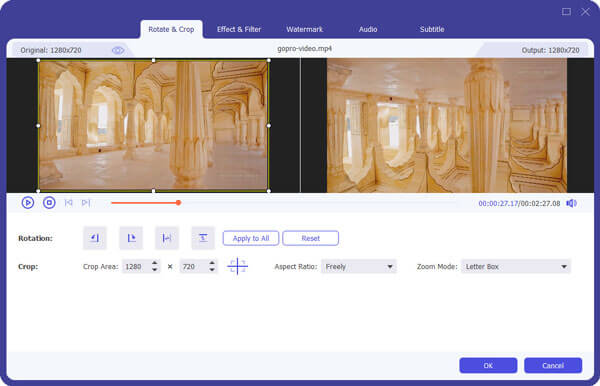Play the video preview
600x386 pixels.
(x=28, y=202)
